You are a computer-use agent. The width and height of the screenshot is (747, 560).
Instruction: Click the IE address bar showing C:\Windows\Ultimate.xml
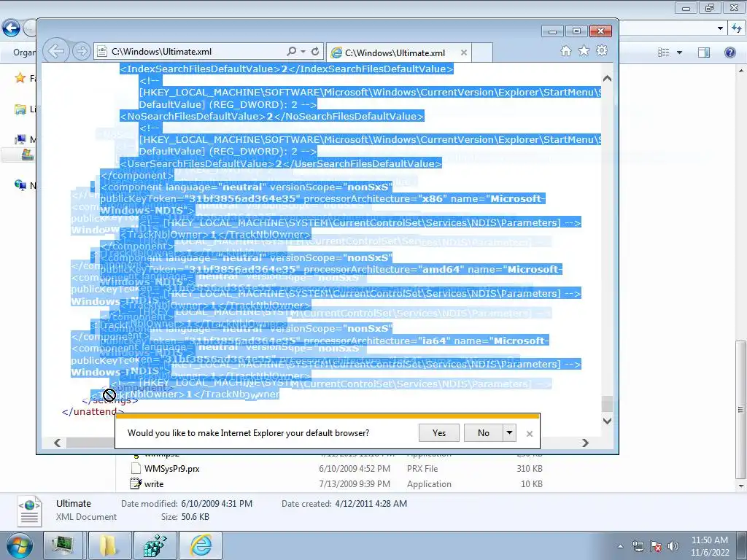click(x=190, y=52)
